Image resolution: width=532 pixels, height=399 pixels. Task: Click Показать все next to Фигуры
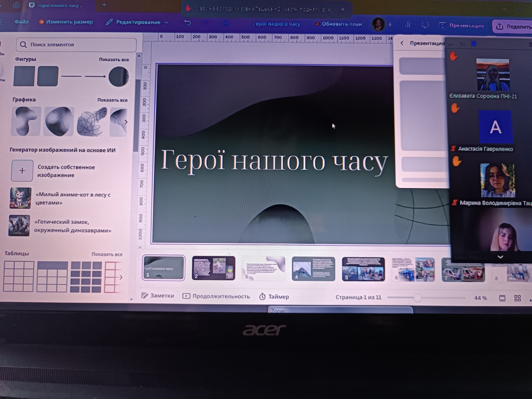click(x=114, y=59)
